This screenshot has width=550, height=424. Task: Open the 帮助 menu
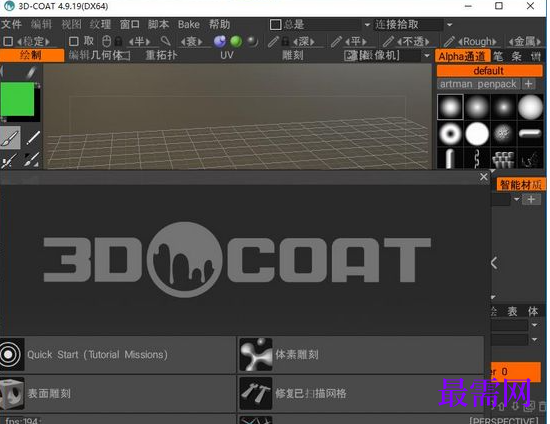click(x=219, y=25)
